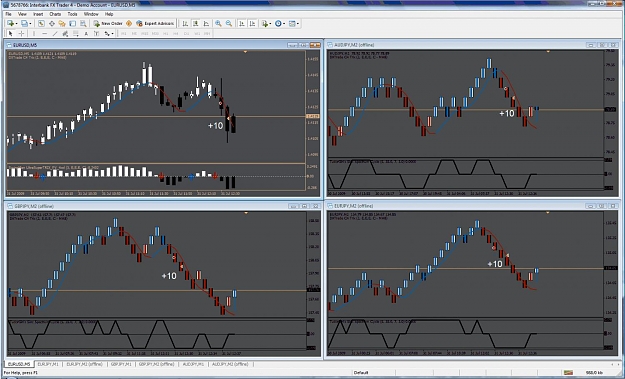Viewport: 625px width, 379px height.
Task: Grab the GBPJPY chart shift triangle marker
Action: [246, 213]
